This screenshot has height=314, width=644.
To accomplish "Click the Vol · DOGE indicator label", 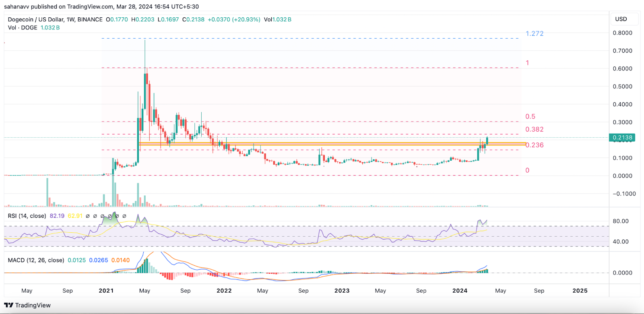I will (23, 27).
